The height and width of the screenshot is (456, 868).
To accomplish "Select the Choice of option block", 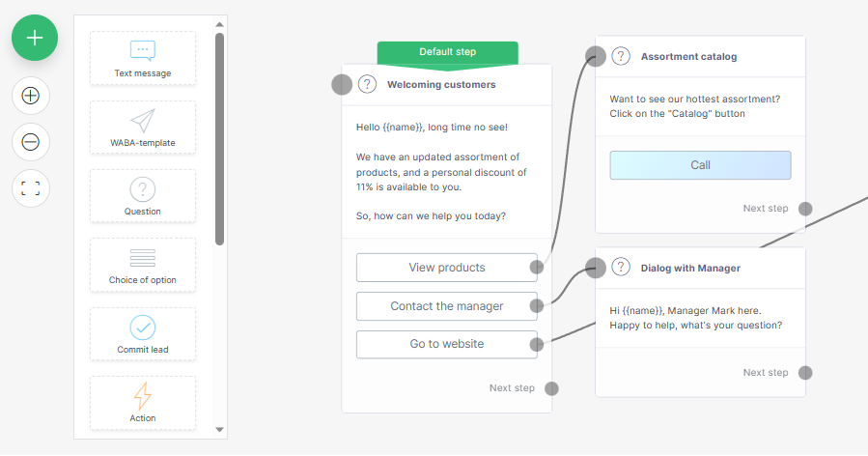I will [143, 265].
